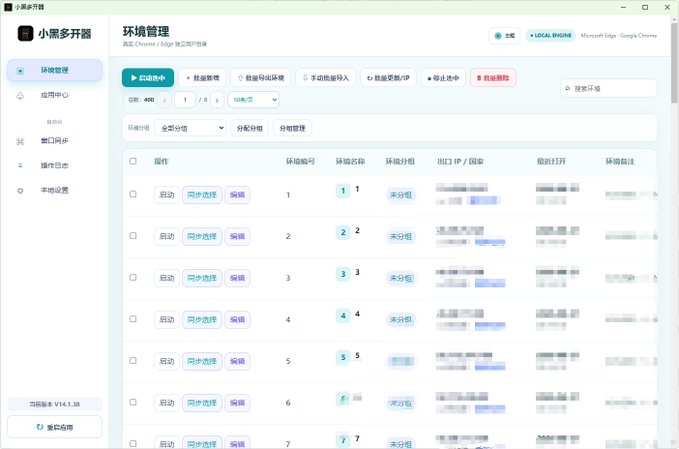Click 启动 for environment 1

[x=167, y=195]
